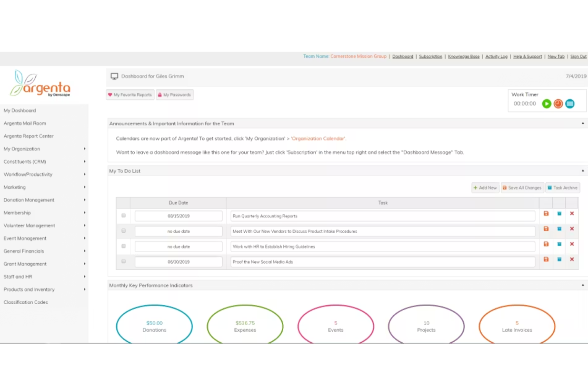Open the Knowledge Base link
The width and height of the screenshot is (588, 392).
point(464,56)
